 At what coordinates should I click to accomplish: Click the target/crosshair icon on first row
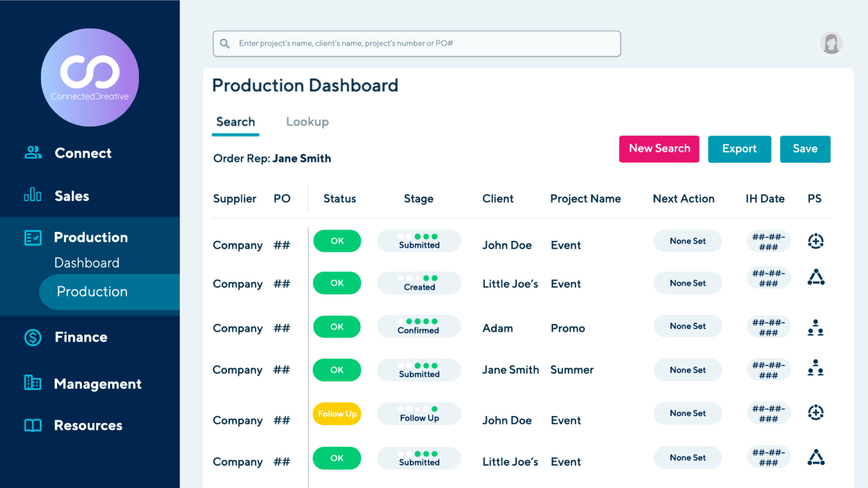(815, 241)
